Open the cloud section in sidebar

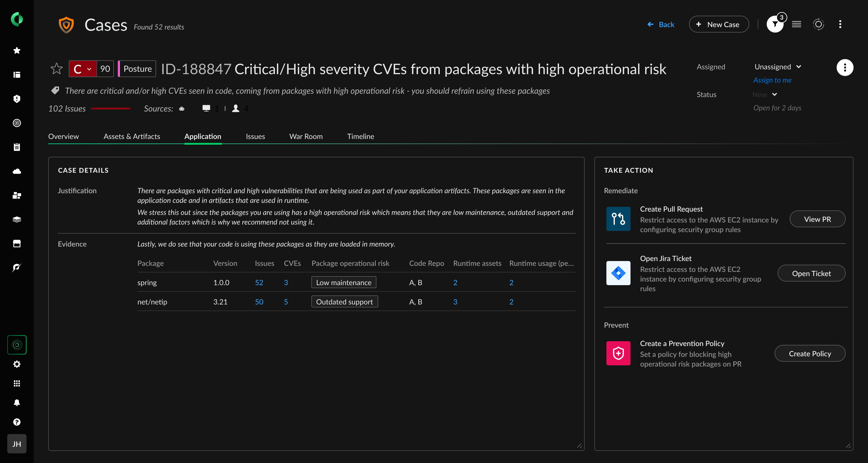17,171
